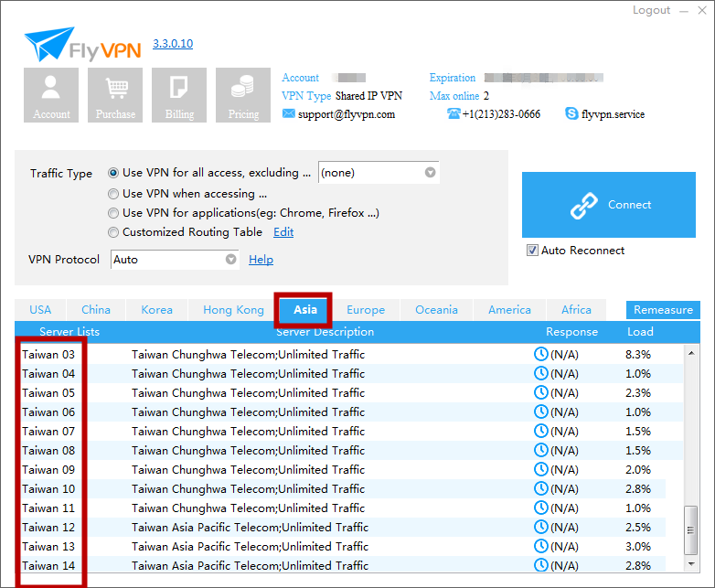The width and height of the screenshot is (715, 588).
Task: Click the Logout link
Action: 651,10
